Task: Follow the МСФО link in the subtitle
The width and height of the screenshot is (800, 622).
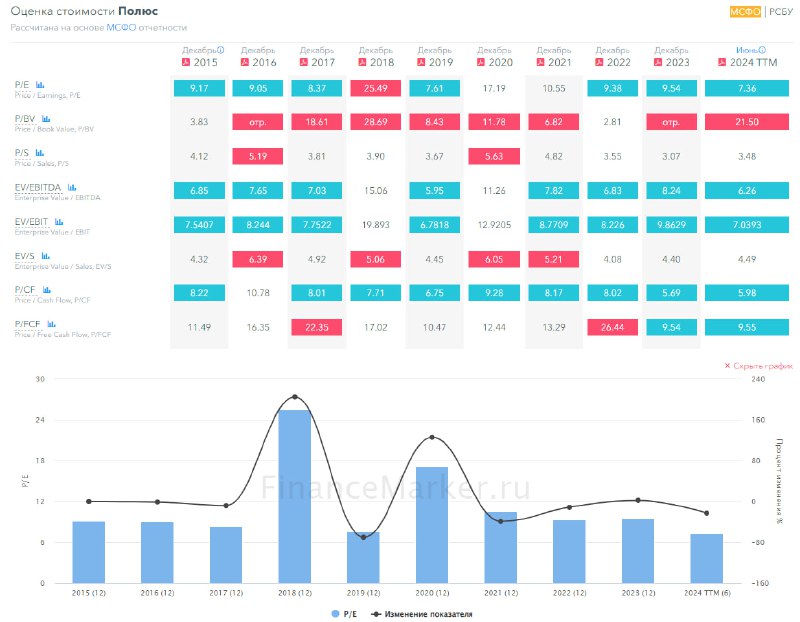Action: point(121,28)
